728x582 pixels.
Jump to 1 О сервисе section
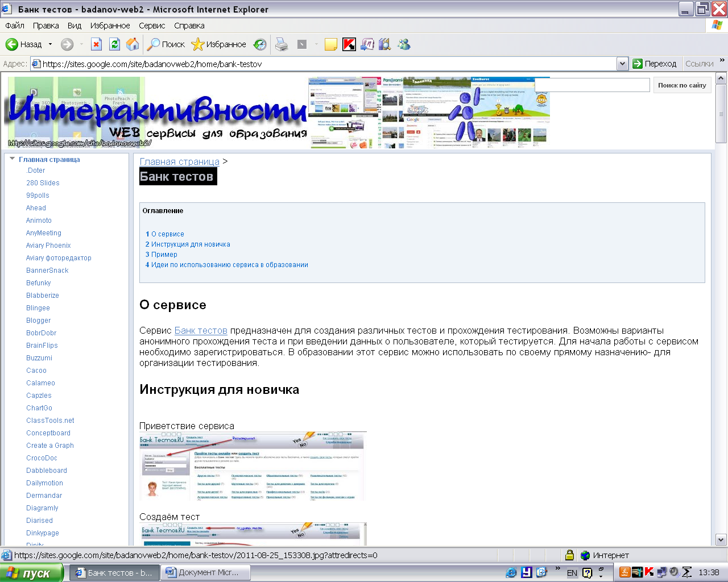pos(165,234)
